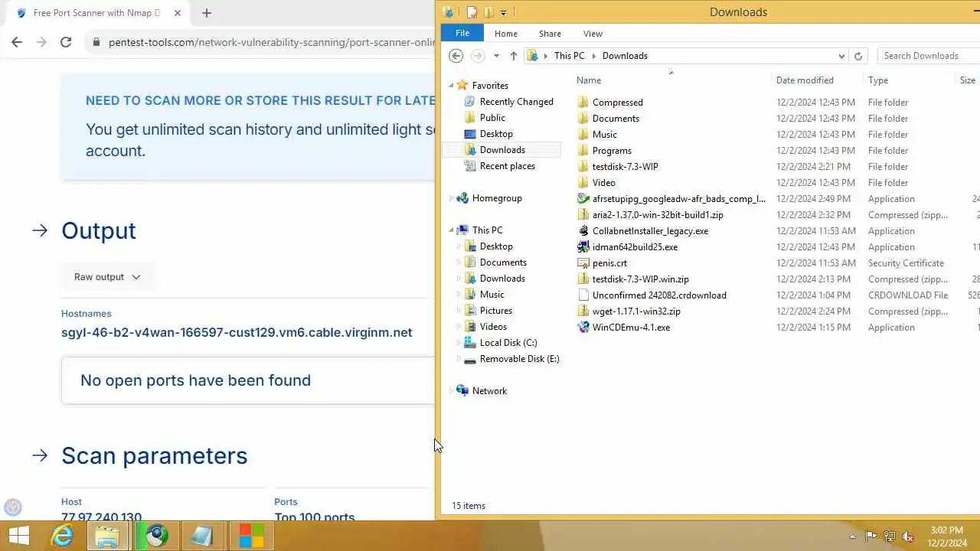980x551 pixels.
Task: Click the Search Downloads field
Action: pos(929,56)
